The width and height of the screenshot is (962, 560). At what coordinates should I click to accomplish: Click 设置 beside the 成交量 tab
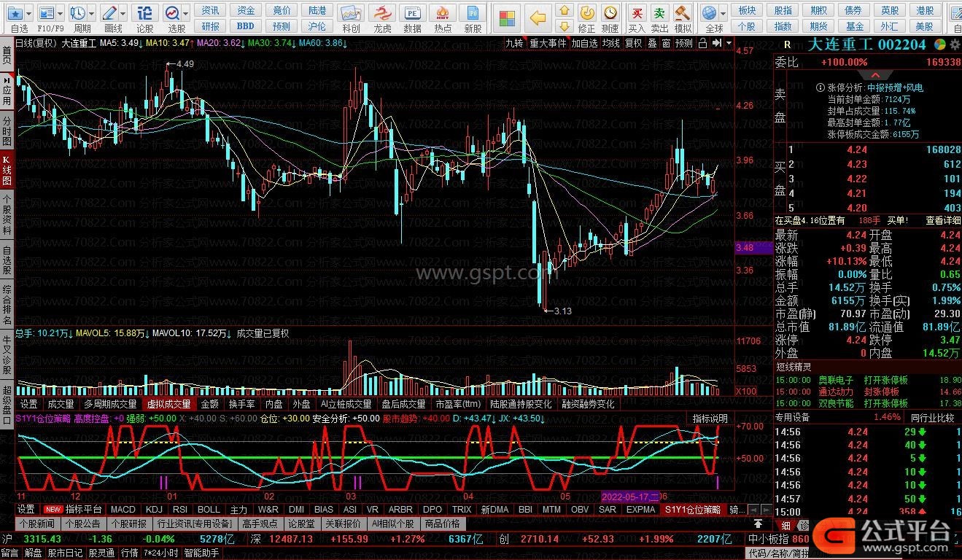click(29, 404)
